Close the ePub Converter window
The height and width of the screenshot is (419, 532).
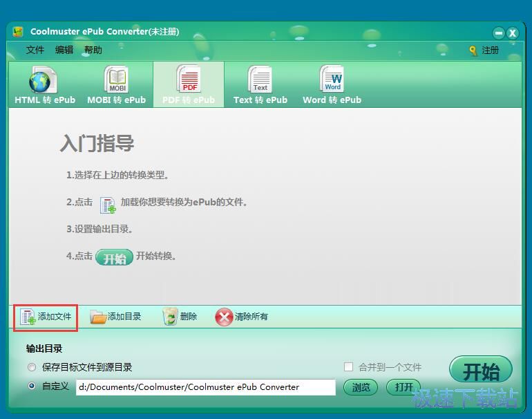513,33
